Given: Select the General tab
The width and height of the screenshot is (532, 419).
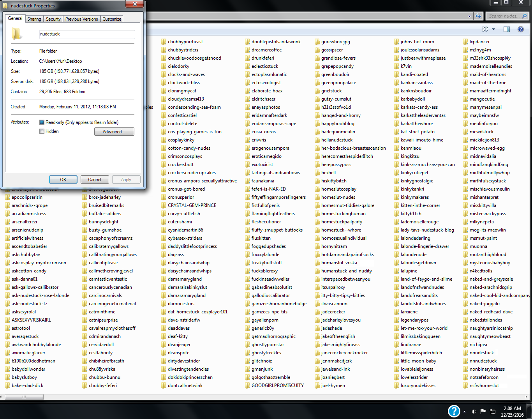Looking at the screenshot, I should coord(15,18).
